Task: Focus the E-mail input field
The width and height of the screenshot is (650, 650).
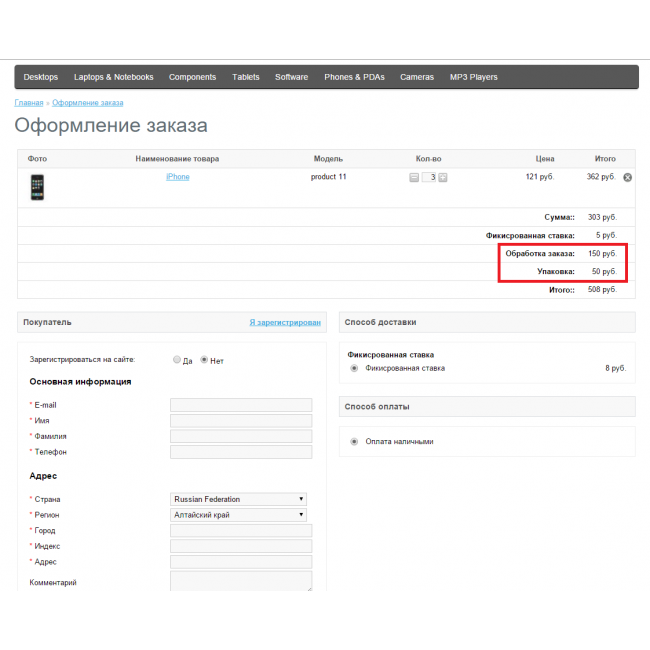Action: [241, 405]
